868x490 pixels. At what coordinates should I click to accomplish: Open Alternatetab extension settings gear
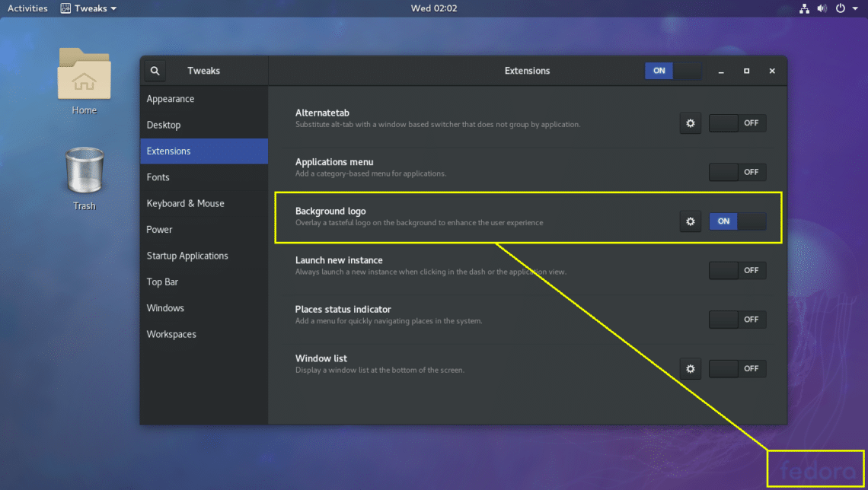[690, 123]
